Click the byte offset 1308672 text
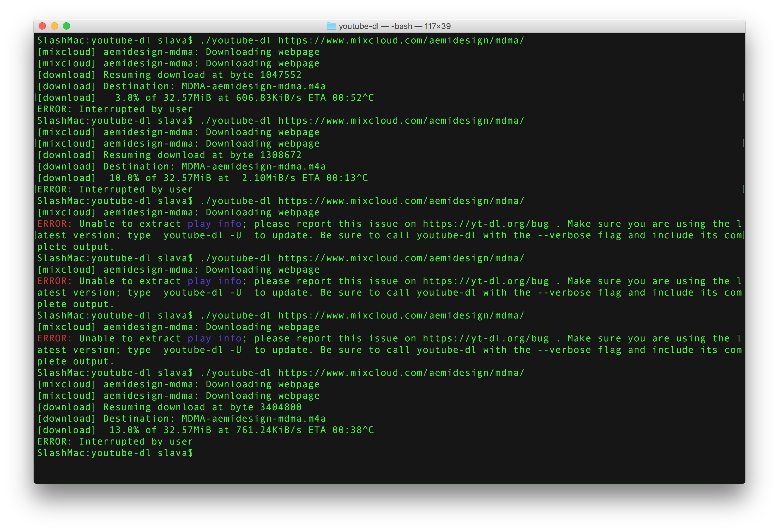 point(281,155)
